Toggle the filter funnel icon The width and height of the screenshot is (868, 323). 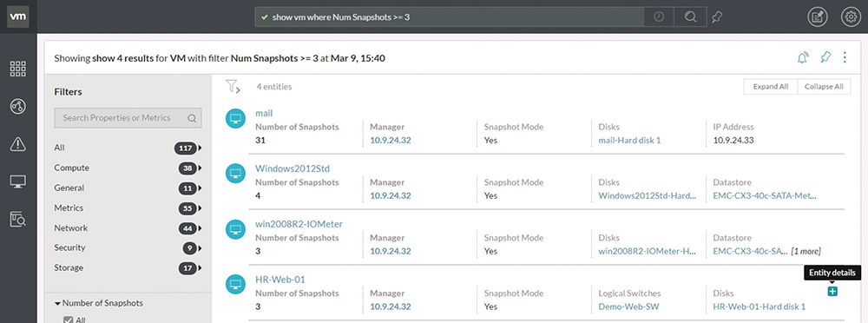233,87
